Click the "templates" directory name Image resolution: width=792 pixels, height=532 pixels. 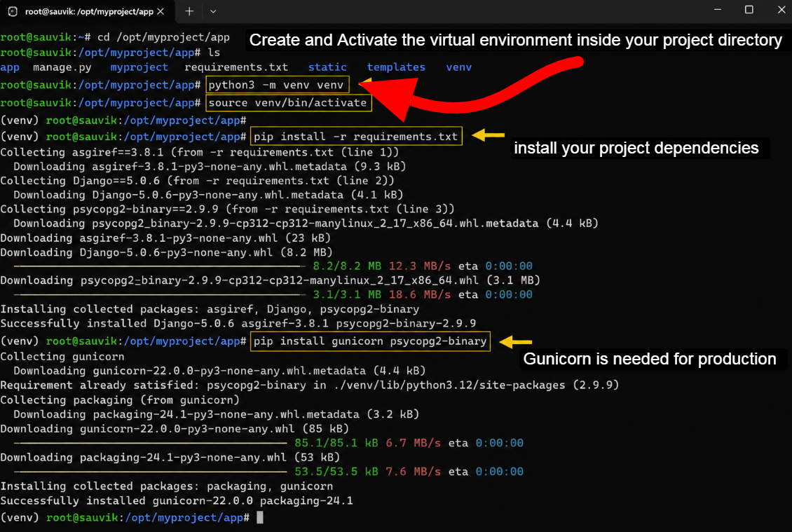click(396, 67)
